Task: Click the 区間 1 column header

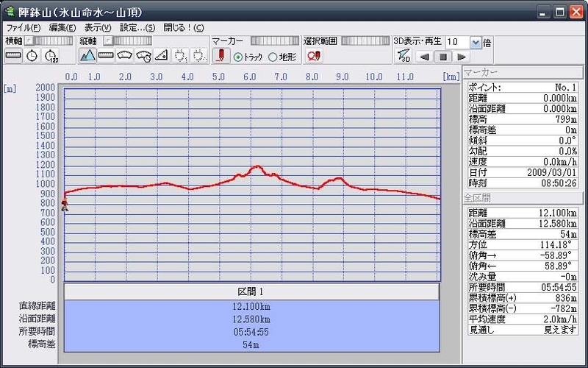Action: coord(251,291)
